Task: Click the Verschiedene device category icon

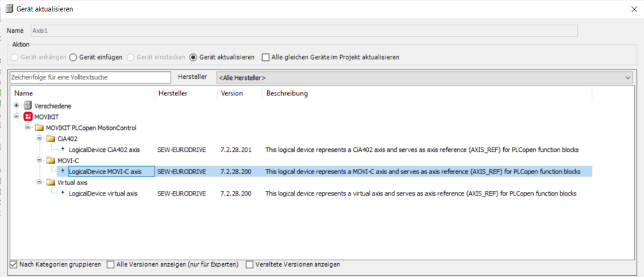Action: 28,106
